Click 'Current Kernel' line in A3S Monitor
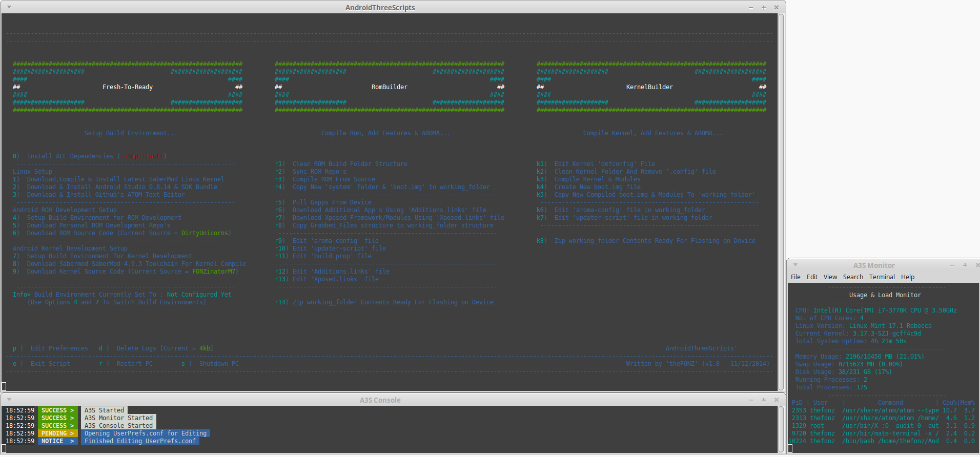Viewport: 980px width, 457px height. pyautogui.click(x=858, y=334)
